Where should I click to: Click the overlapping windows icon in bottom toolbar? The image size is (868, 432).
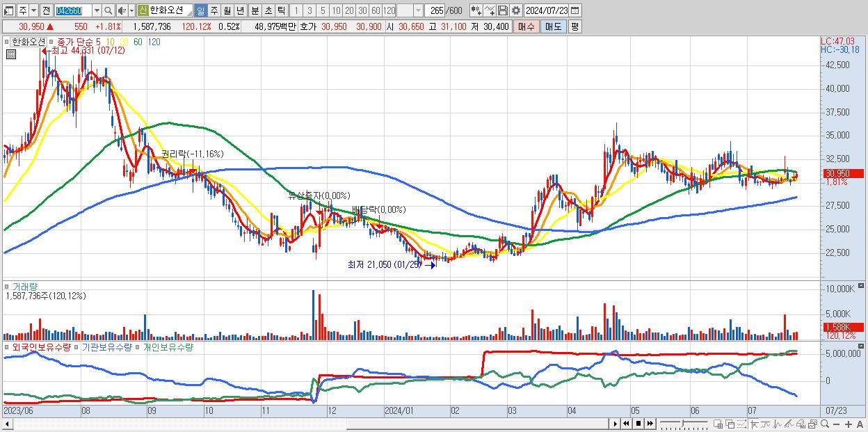coord(730,424)
